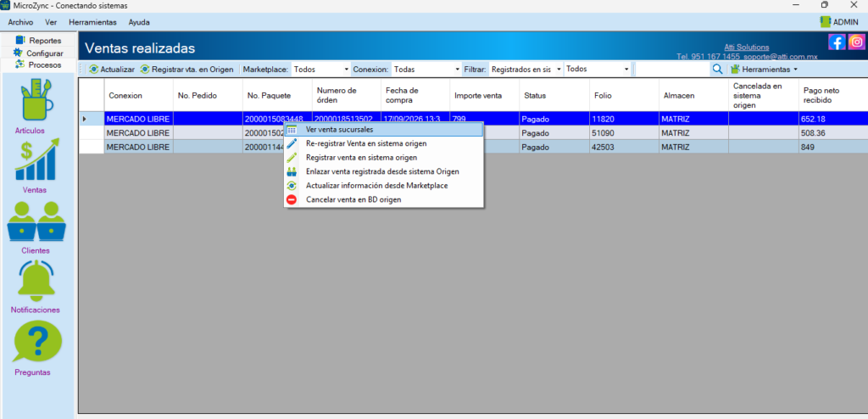Switch to the Reportes tab
This screenshot has height=419, width=868.
click(39, 41)
